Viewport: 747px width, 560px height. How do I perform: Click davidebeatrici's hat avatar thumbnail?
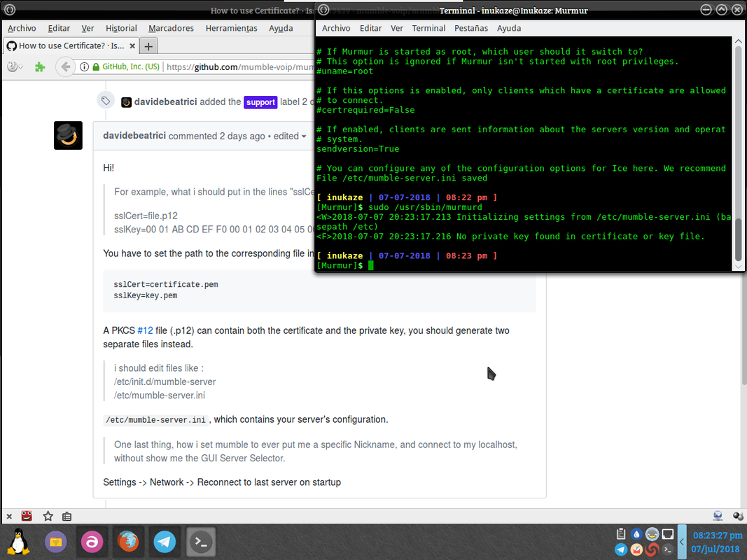click(68, 135)
